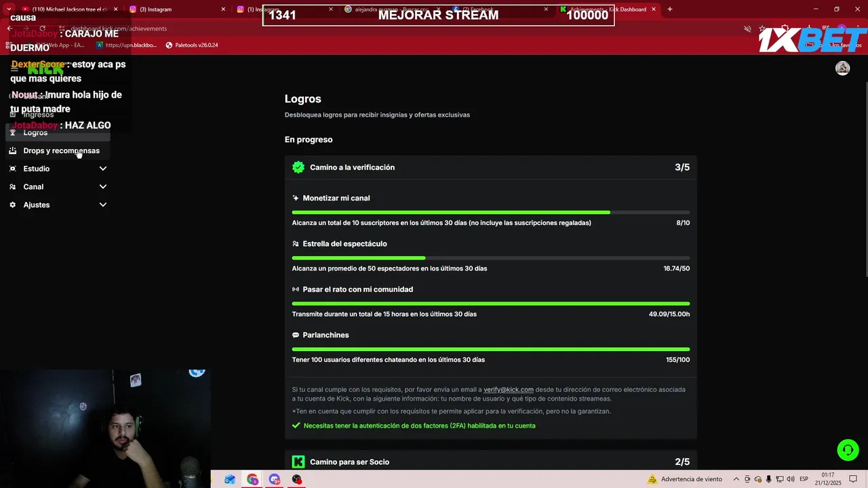
Task: Click the Monetizar mi canal progress bar
Action: (x=491, y=212)
